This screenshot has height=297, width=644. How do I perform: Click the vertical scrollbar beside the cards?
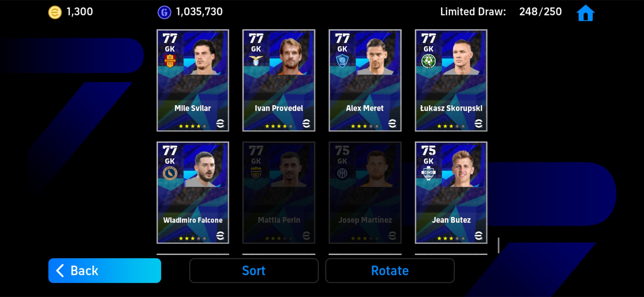tap(498, 245)
